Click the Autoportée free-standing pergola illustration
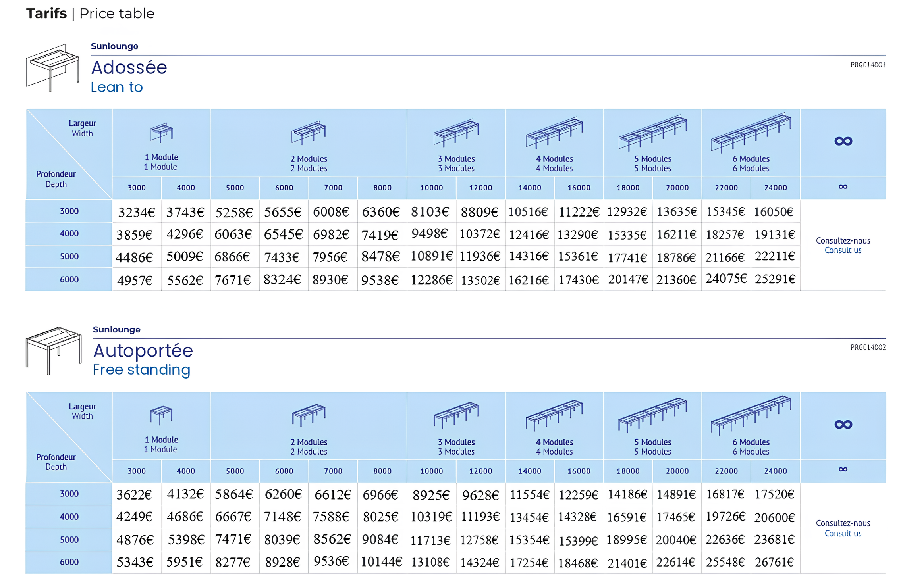The height and width of the screenshot is (588, 903). (x=54, y=351)
